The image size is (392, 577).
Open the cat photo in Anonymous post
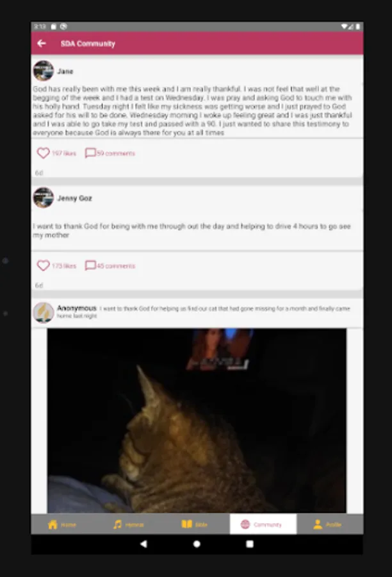197,421
